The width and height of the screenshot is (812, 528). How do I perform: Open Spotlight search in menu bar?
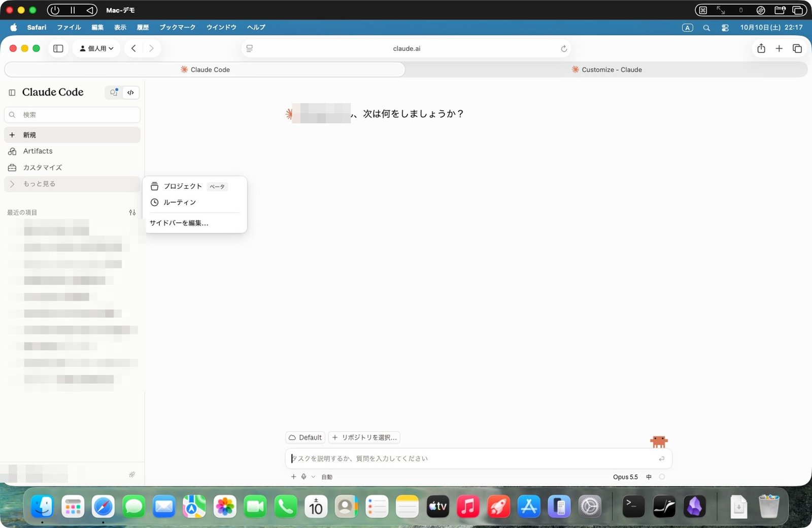click(x=706, y=28)
